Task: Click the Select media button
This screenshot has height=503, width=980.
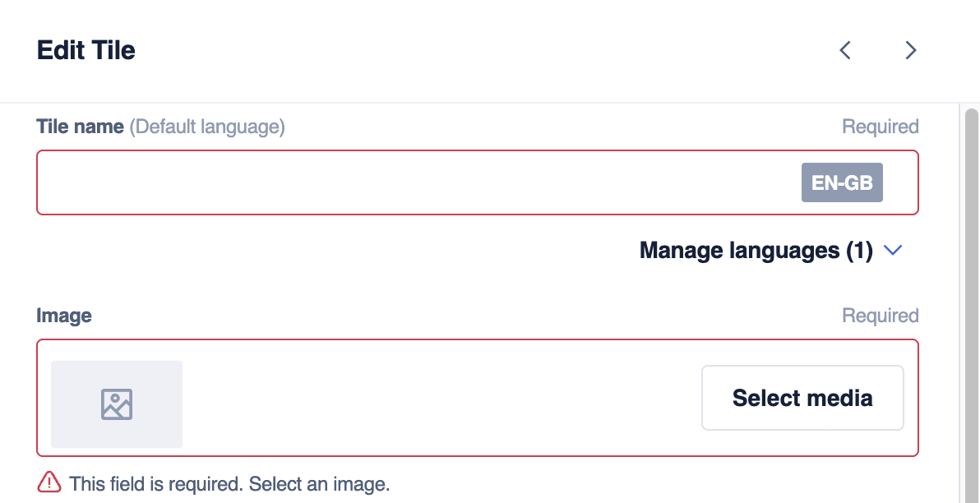Action: tap(802, 398)
